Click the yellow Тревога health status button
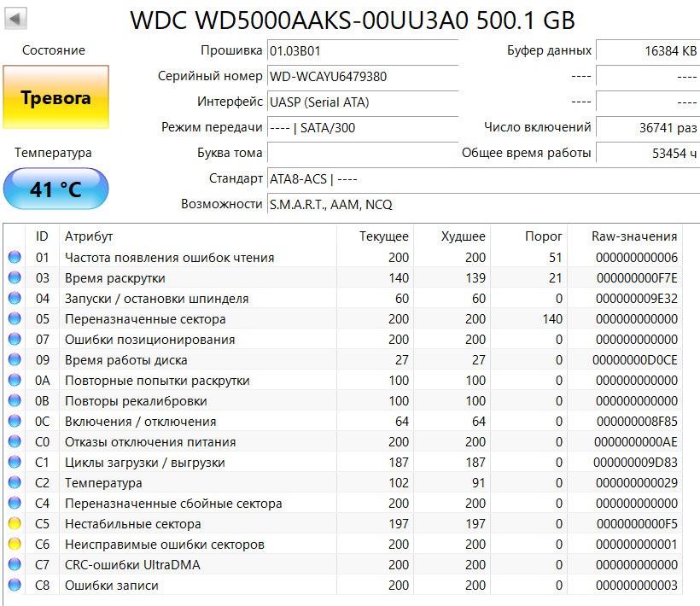 coord(55,98)
